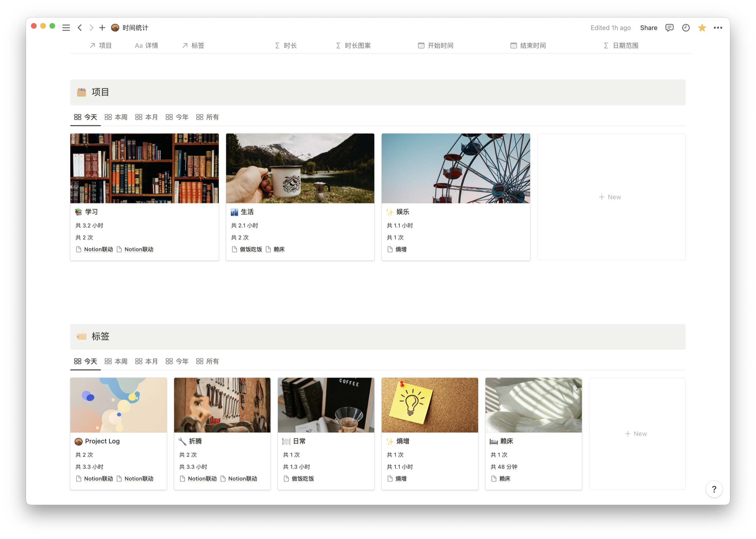Click the Share button
Viewport: 756px width, 539px height.
click(648, 28)
